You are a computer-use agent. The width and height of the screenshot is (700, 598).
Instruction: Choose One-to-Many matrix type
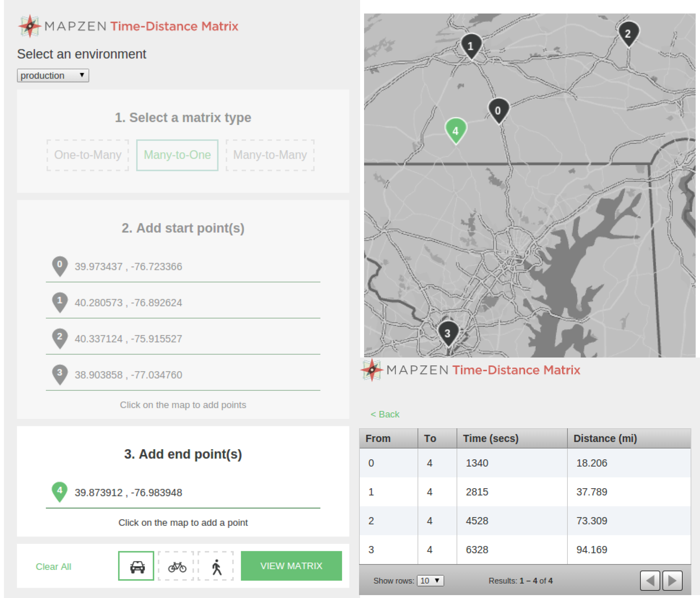88,155
